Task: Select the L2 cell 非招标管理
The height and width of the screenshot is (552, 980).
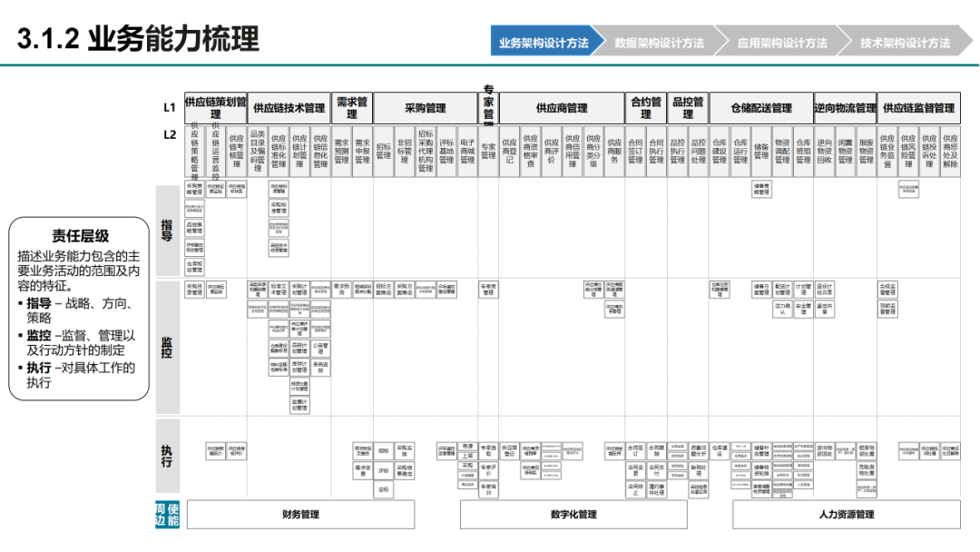Action: pos(405,152)
